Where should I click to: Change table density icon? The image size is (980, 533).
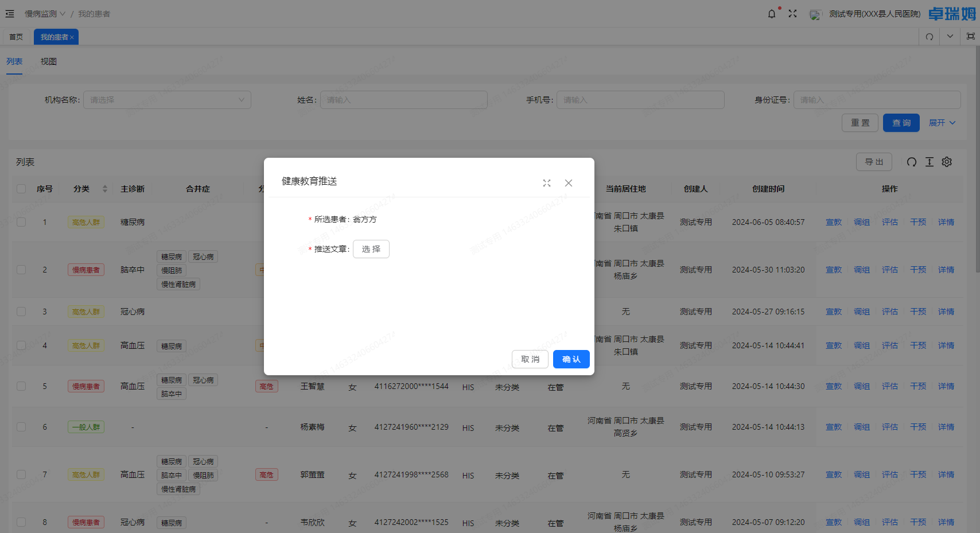tap(930, 162)
